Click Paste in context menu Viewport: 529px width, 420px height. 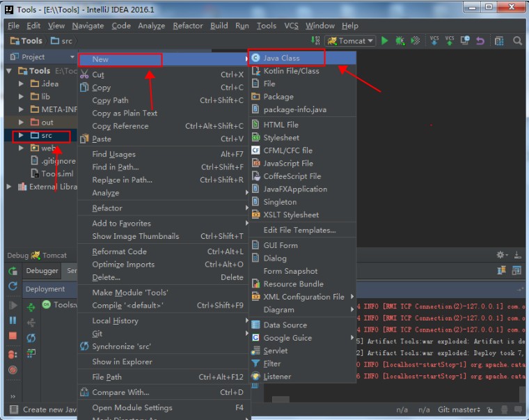click(x=164, y=139)
